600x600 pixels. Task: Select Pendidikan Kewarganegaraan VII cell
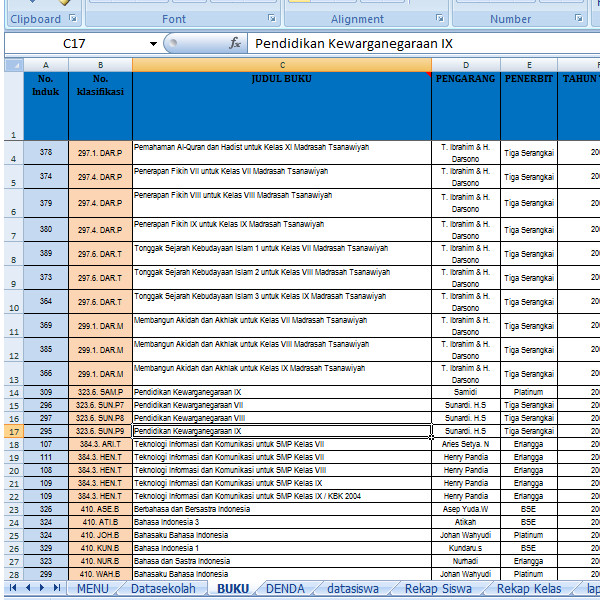[x=282, y=405]
